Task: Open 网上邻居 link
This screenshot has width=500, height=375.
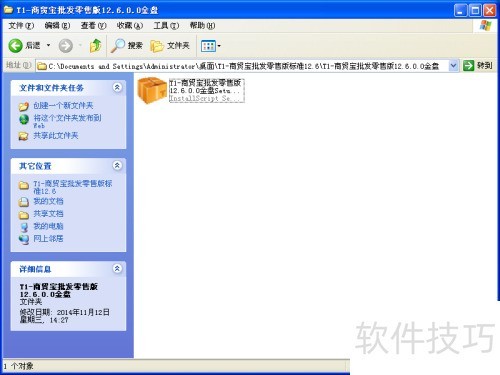Action: (48, 239)
